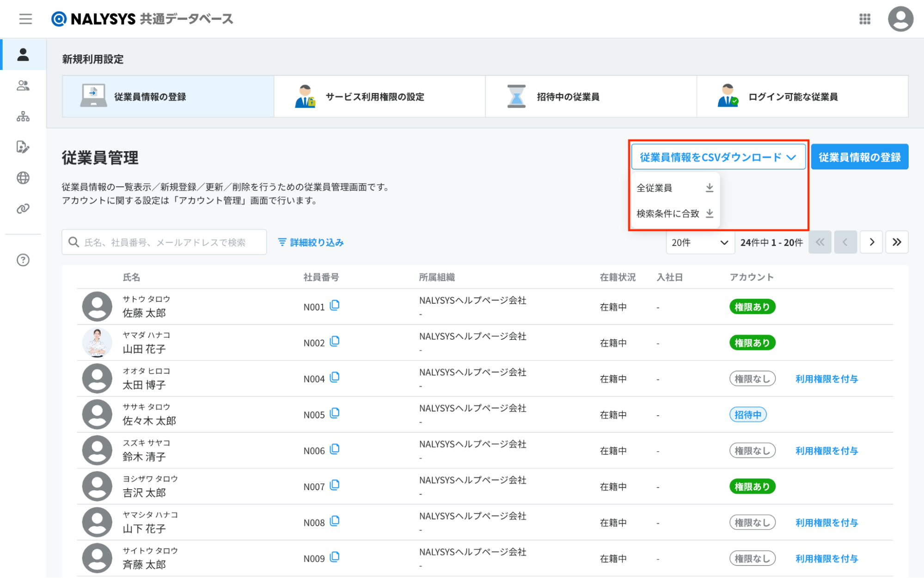This screenshot has height=578, width=924.
Task: Copy employee number N001
Action: click(335, 305)
